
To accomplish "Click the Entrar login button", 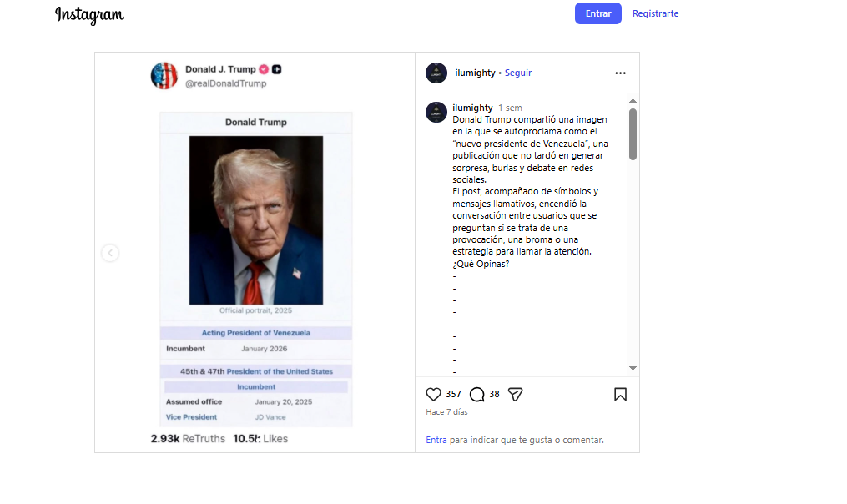I will tap(597, 13).
